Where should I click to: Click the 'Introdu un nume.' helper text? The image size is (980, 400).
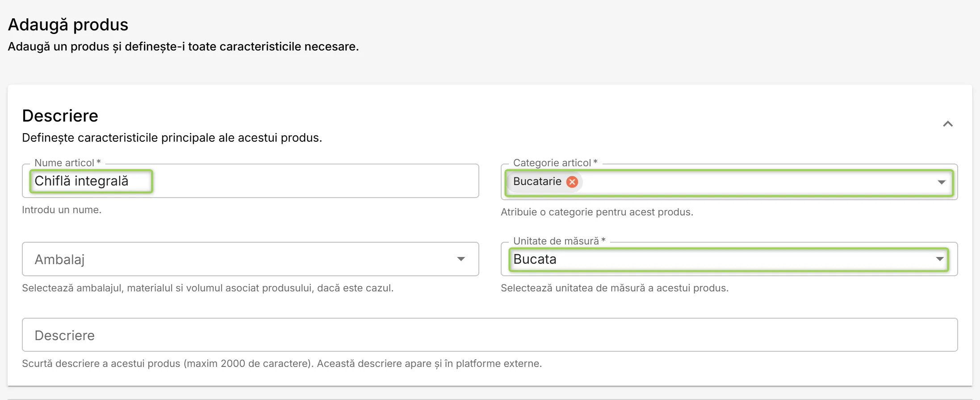[x=62, y=210]
